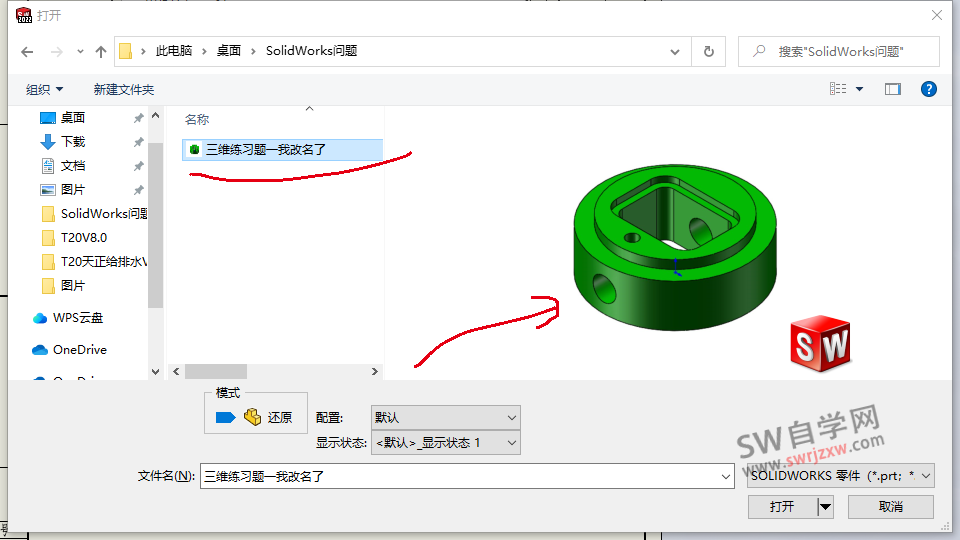This screenshot has height=540, width=960.
Task: Select the 还原 resolved mode
Action: click(x=268, y=418)
